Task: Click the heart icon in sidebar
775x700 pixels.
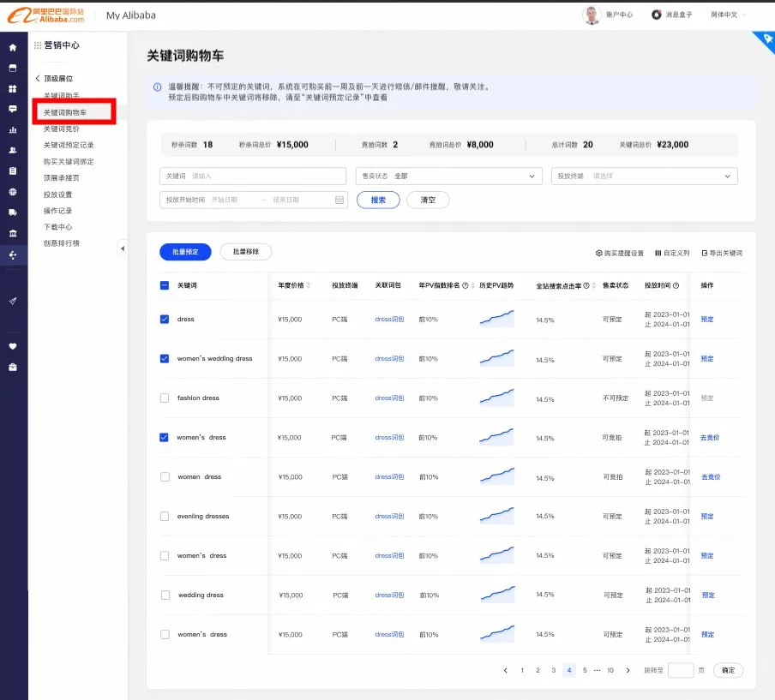Action: click(13, 346)
